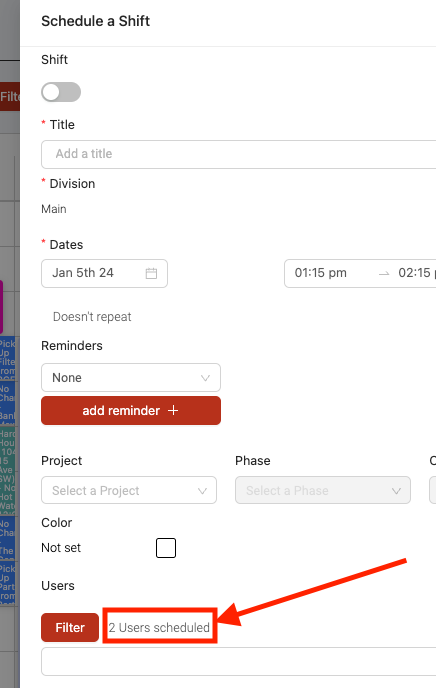Open the Select a Phase dropdown
436x688 pixels.
(x=323, y=490)
